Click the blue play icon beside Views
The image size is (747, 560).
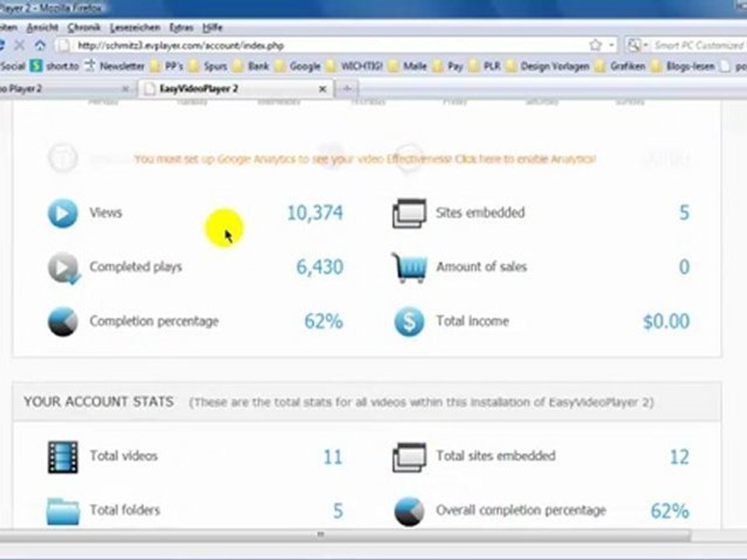click(62, 213)
